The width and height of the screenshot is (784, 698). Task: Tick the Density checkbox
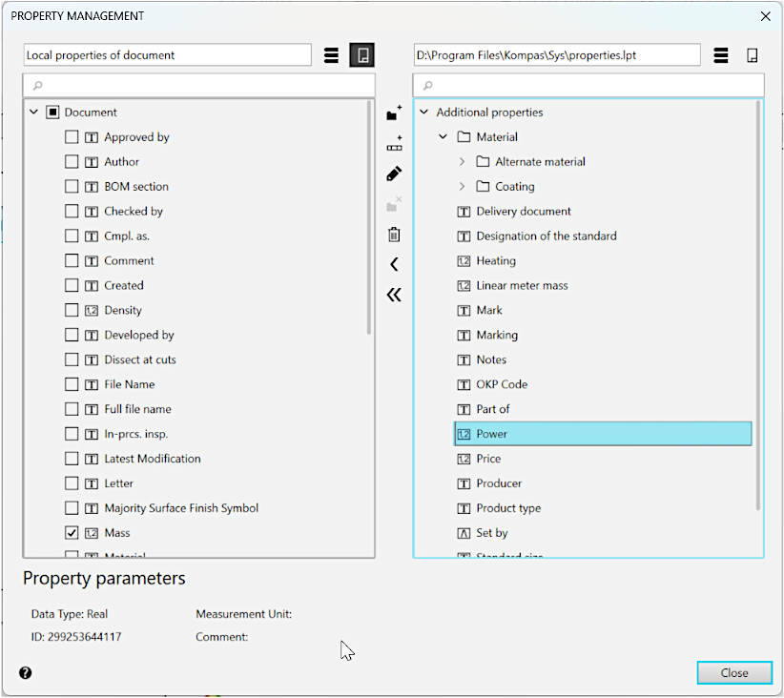(x=72, y=310)
